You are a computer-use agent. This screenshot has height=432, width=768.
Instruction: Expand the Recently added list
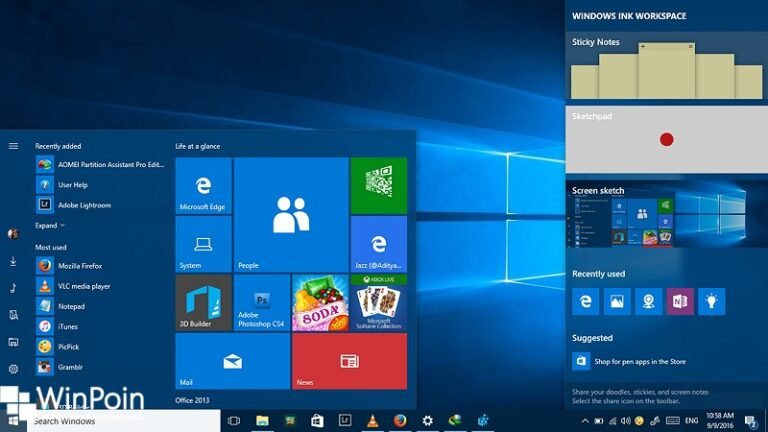(x=50, y=225)
